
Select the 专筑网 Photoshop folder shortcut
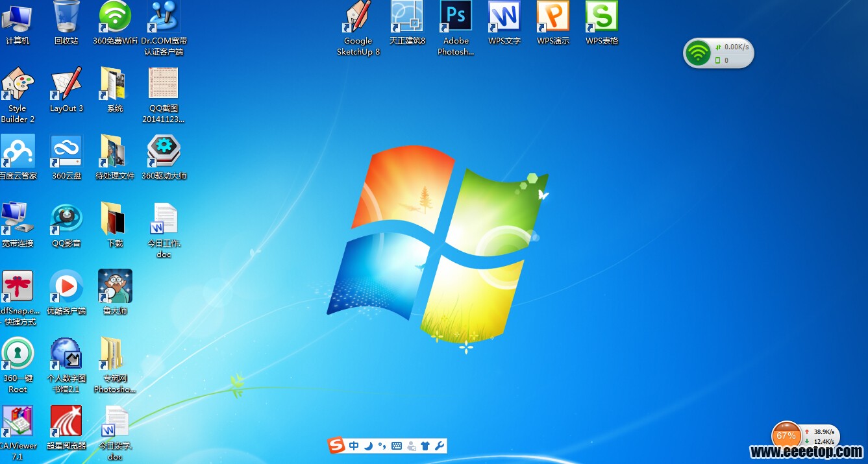(x=115, y=366)
